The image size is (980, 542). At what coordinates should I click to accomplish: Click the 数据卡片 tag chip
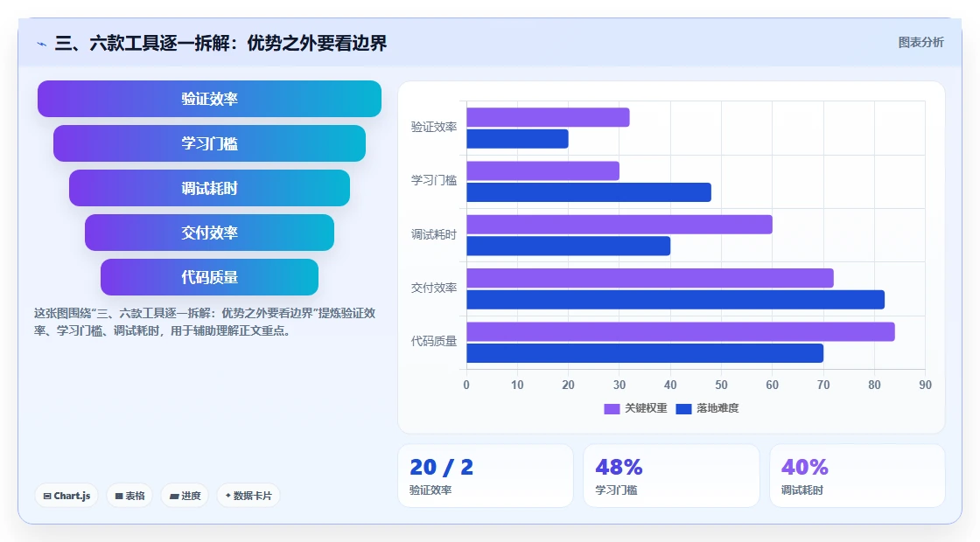point(248,496)
